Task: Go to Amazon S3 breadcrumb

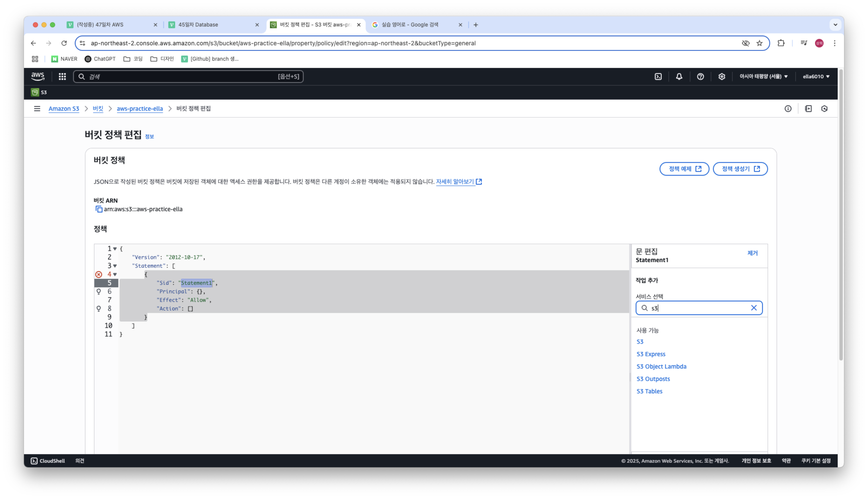Action: click(64, 109)
